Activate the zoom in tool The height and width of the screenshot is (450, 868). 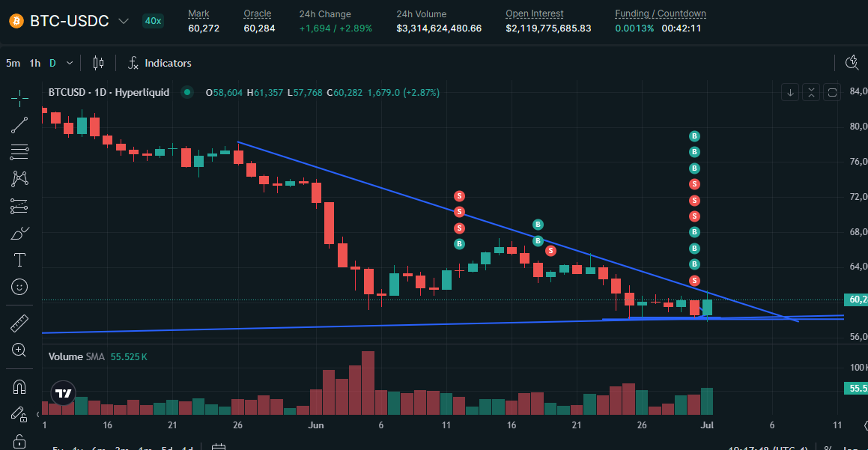click(x=19, y=350)
